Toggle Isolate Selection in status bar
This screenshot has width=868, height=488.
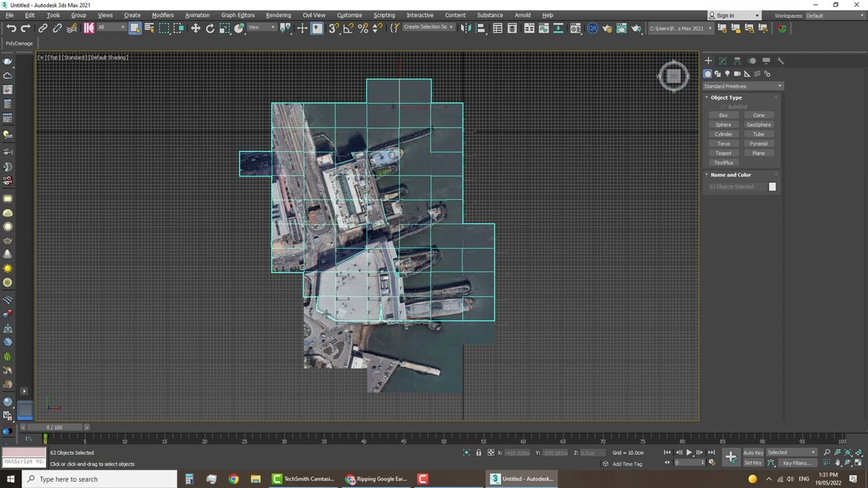(x=467, y=452)
